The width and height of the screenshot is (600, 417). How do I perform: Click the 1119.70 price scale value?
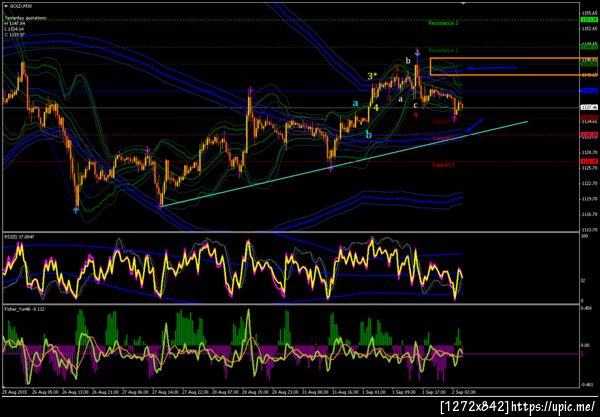pos(590,199)
